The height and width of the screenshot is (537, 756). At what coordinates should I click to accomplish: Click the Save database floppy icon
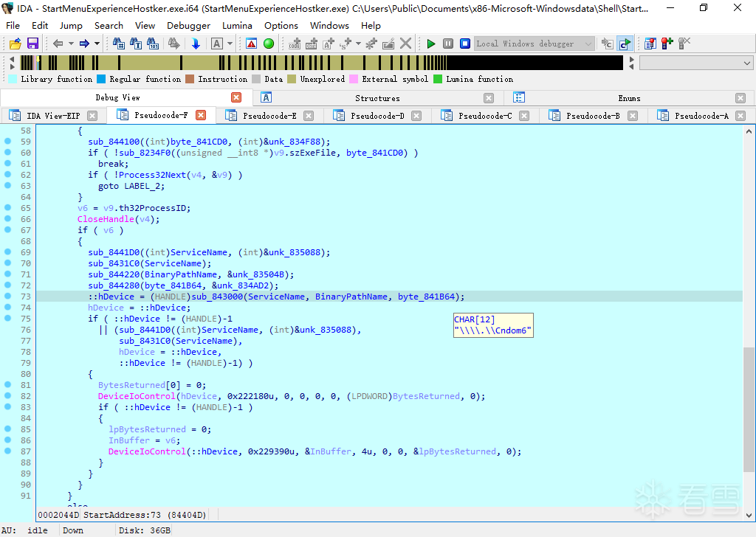32,44
